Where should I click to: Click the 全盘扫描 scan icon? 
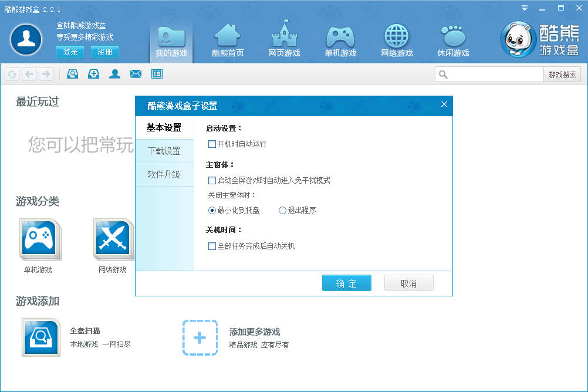click(41, 337)
